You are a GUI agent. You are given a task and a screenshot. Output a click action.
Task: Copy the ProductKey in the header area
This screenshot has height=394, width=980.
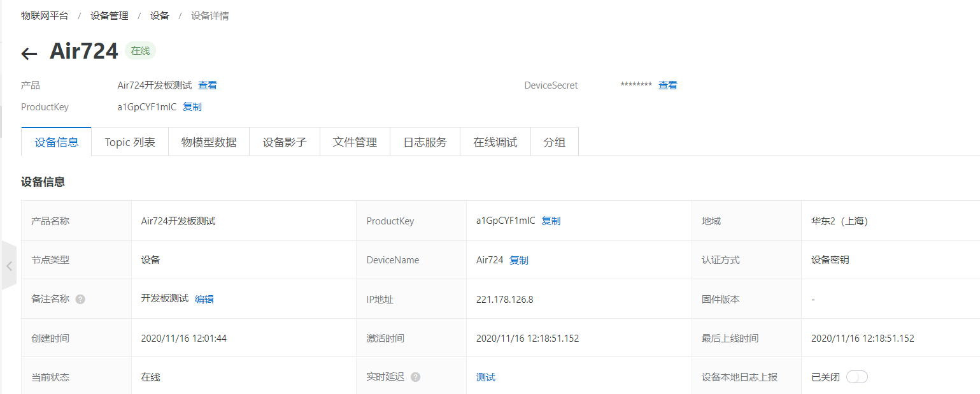pos(192,107)
